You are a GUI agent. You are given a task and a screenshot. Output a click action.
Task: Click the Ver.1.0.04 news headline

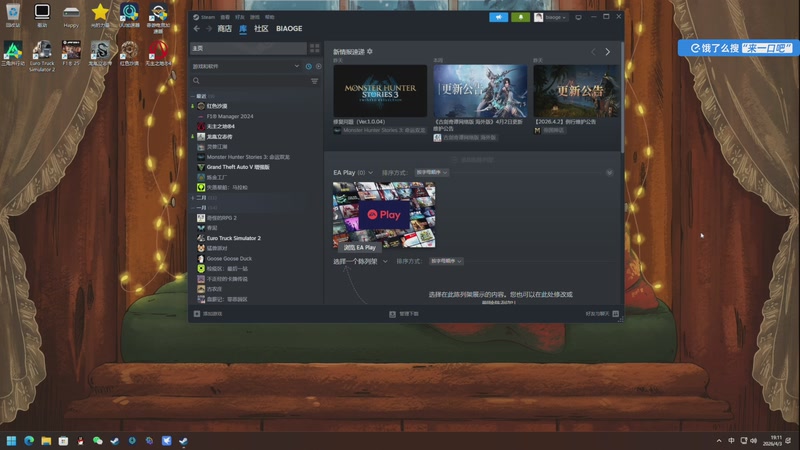pyautogui.click(x=359, y=122)
